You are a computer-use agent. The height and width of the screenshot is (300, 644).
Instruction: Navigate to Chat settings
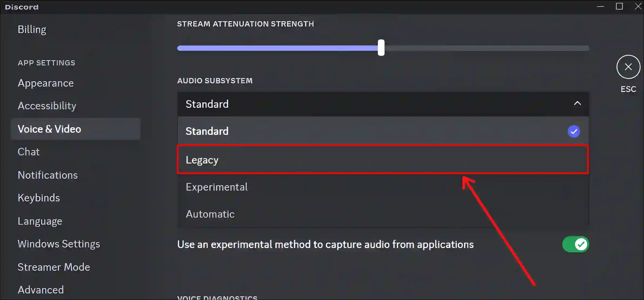pyautogui.click(x=28, y=152)
